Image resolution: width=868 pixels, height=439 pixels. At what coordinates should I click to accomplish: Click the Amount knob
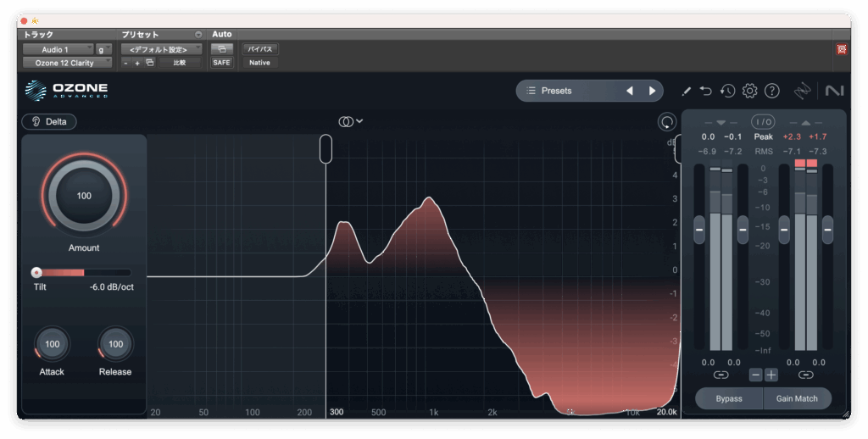[84, 196]
